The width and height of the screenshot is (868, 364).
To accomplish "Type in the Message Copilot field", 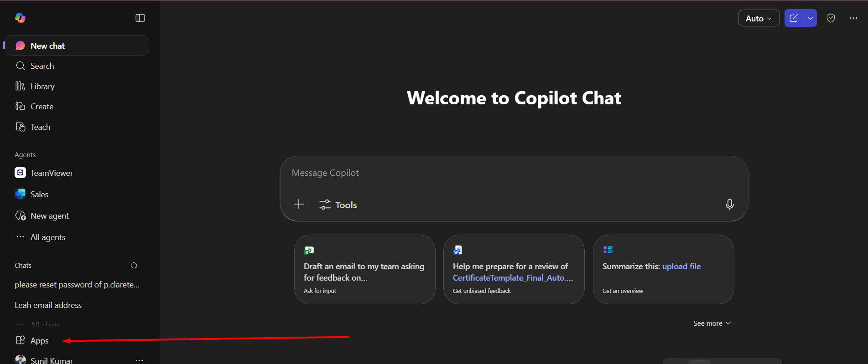I will (502, 173).
